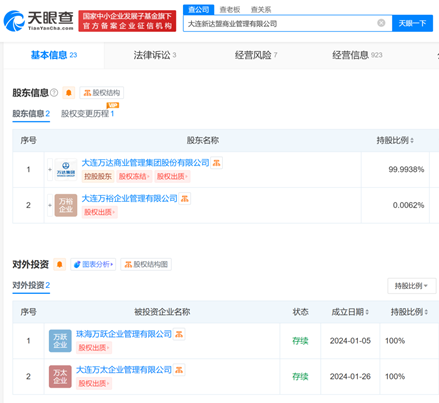Open equity structure icon next to 大连万太企业管理
The image size is (439, 403).
tap(179, 370)
